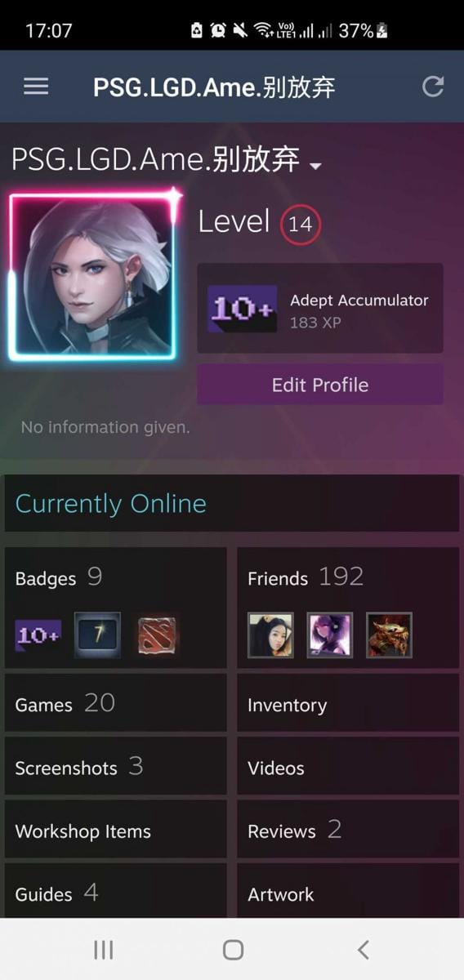Open the Workshop Items section
The height and width of the screenshot is (980, 464).
115,830
